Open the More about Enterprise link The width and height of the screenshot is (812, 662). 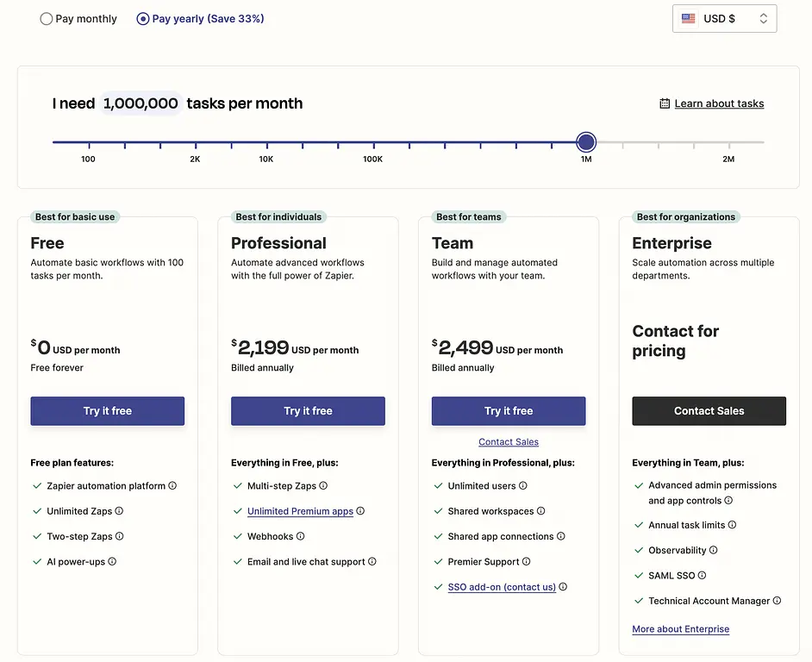680,629
